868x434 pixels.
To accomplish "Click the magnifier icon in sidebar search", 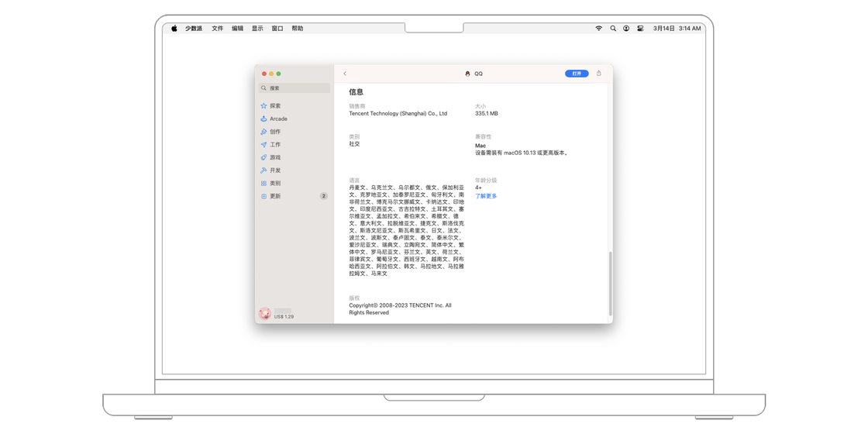I will tap(264, 88).
